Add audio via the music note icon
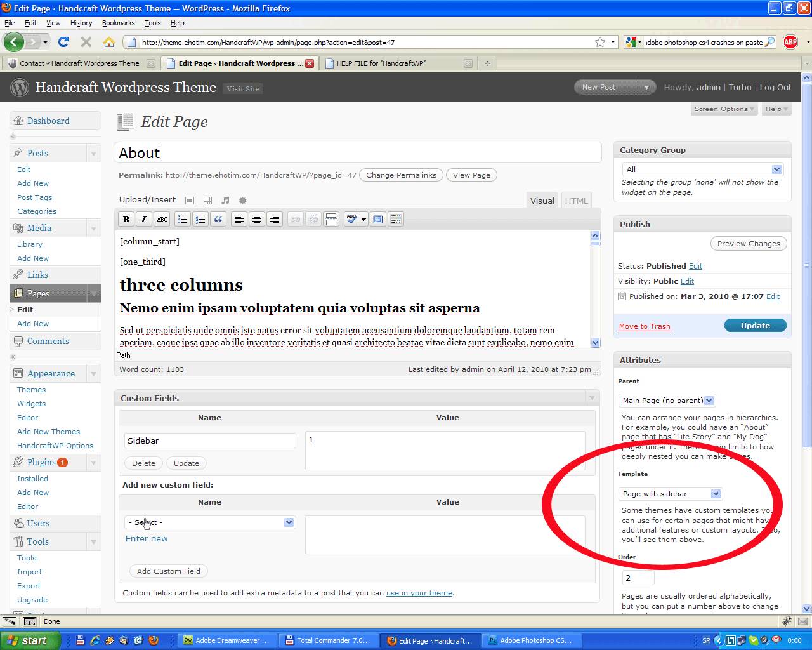Screen dimensions: 812x650 pos(225,200)
